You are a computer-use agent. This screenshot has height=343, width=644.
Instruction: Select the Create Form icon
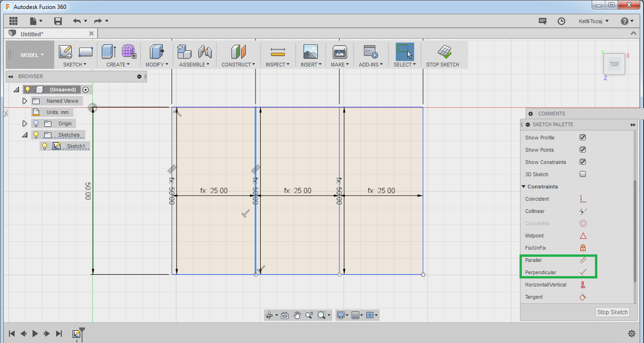[129, 51]
